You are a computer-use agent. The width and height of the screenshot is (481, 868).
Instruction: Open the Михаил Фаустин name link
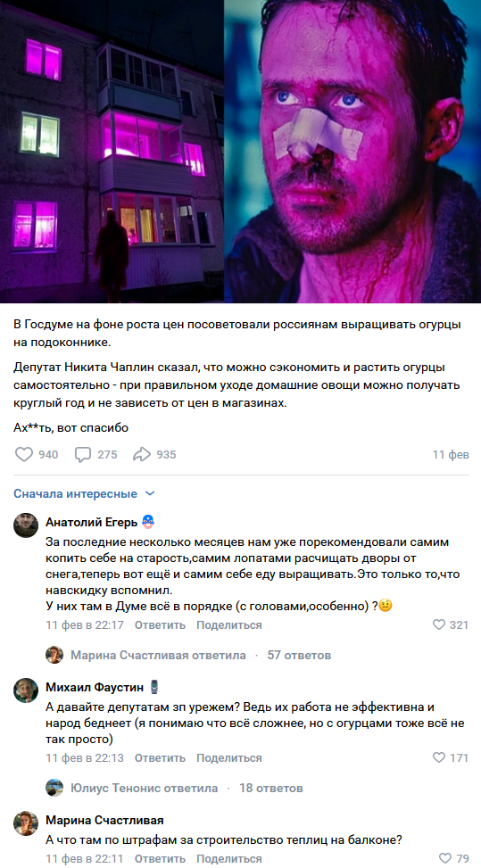coord(95,687)
